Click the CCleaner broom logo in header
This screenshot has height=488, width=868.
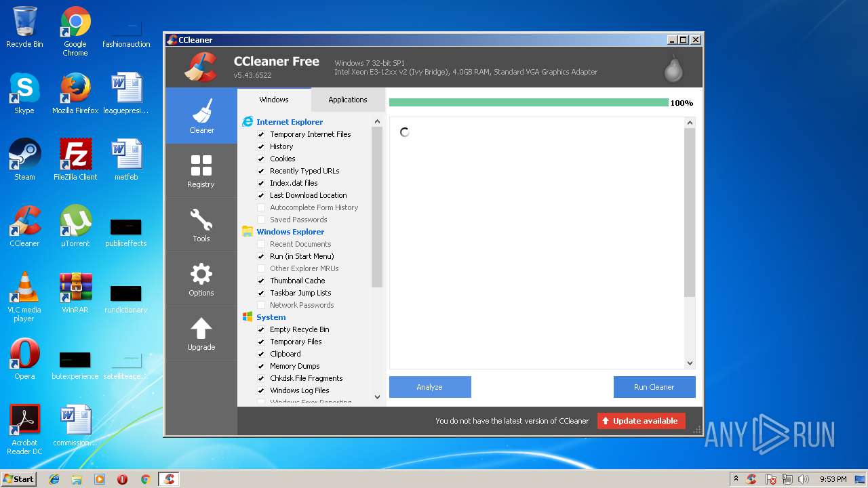pyautogui.click(x=201, y=66)
